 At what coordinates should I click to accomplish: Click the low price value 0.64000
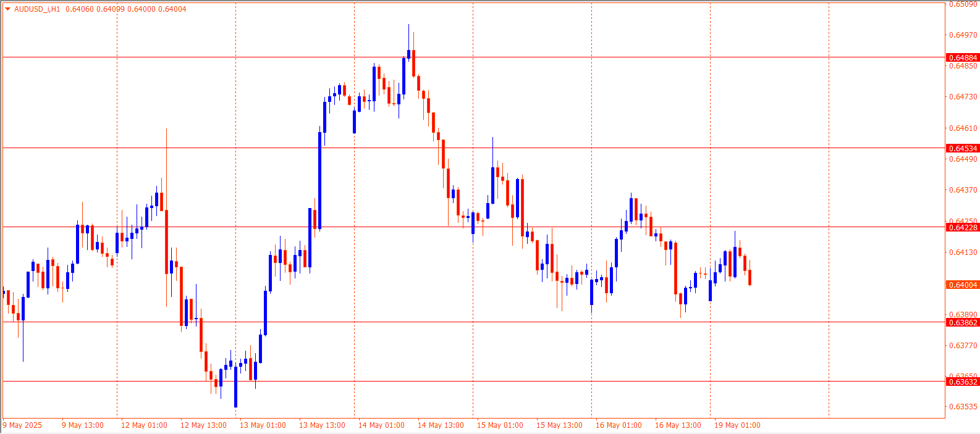click(141, 9)
